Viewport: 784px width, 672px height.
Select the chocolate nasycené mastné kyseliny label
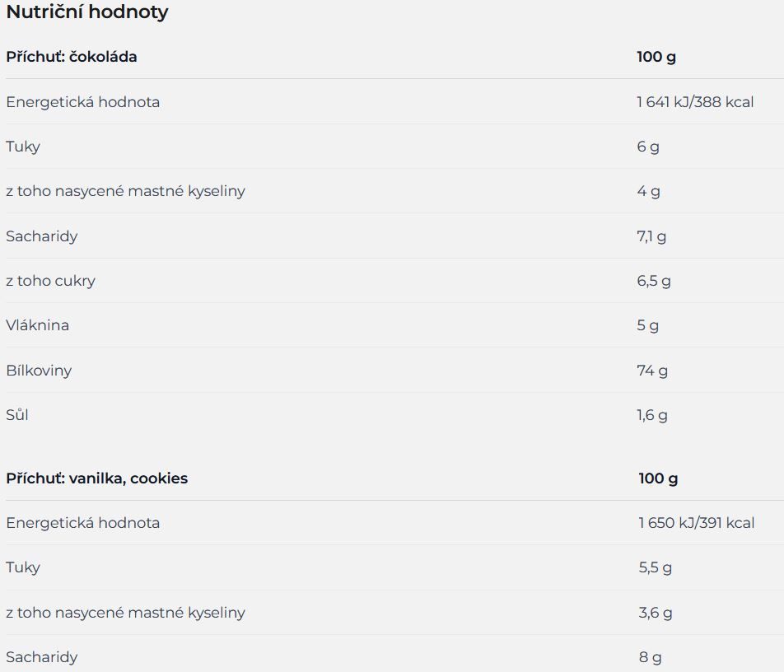[125, 192]
